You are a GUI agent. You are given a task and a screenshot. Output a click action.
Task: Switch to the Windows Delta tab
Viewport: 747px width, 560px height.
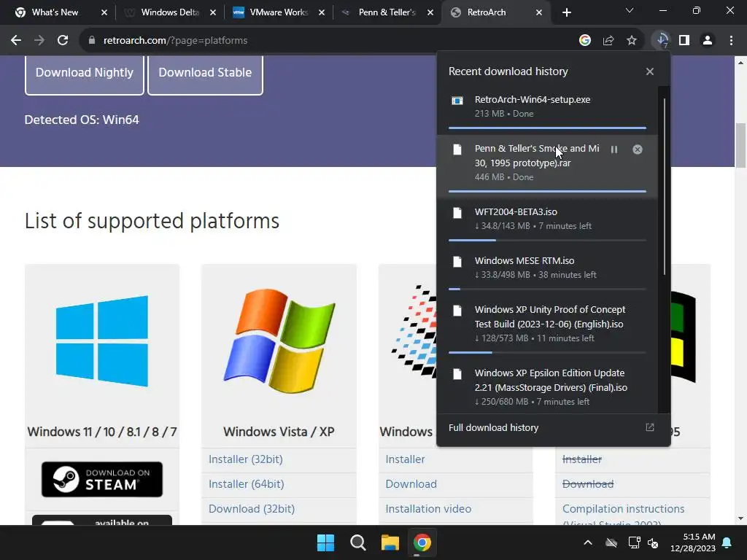pos(169,12)
